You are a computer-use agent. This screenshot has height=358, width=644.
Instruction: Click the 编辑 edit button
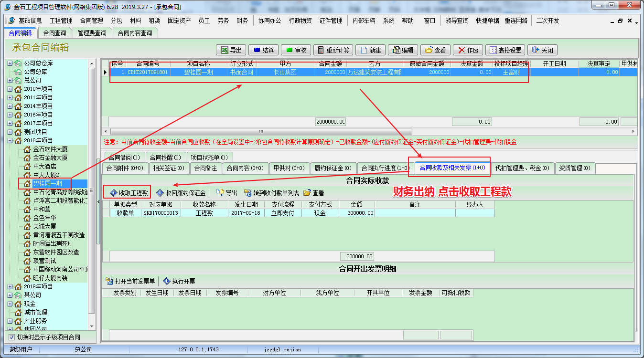click(x=402, y=50)
